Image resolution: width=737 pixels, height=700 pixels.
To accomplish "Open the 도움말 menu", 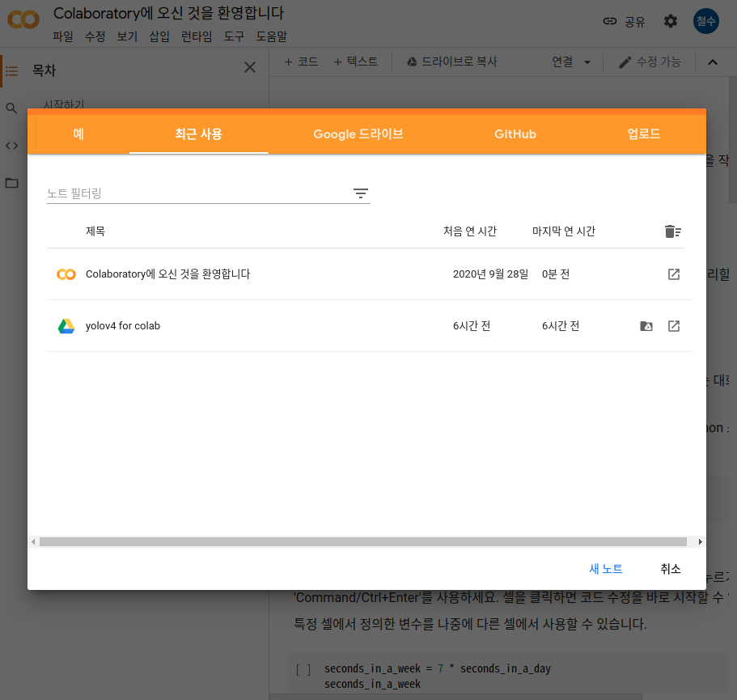I will [271, 36].
